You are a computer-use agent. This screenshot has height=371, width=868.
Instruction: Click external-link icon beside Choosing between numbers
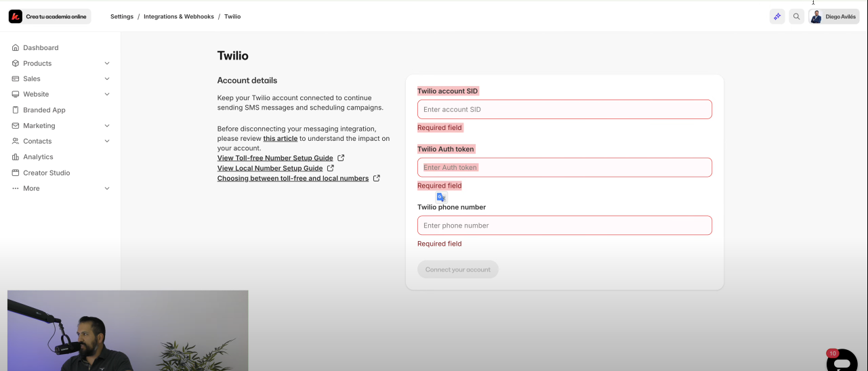click(377, 178)
